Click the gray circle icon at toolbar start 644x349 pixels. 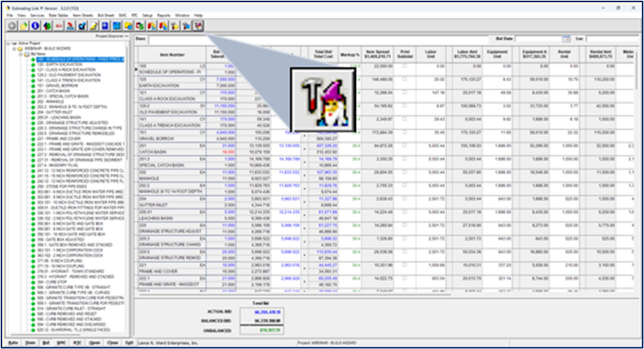pyautogui.click(x=12, y=26)
